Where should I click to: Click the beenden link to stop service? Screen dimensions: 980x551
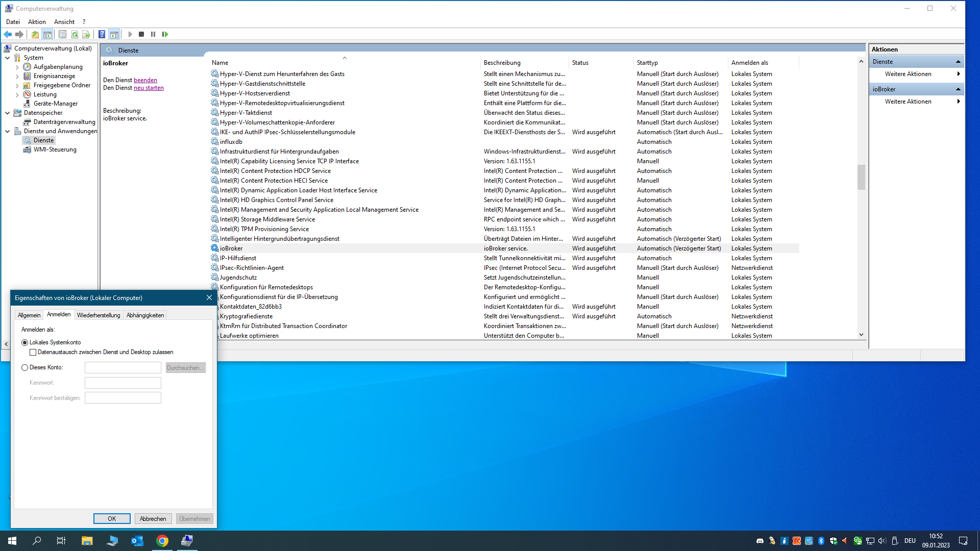click(x=145, y=80)
